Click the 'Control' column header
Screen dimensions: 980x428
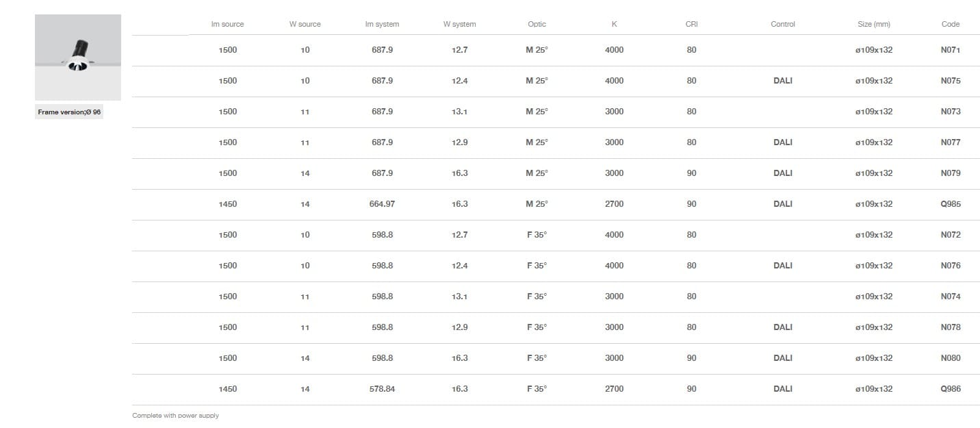[782, 24]
